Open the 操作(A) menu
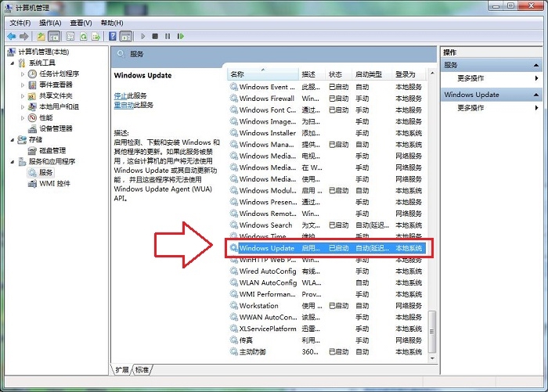 coord(50,23)
